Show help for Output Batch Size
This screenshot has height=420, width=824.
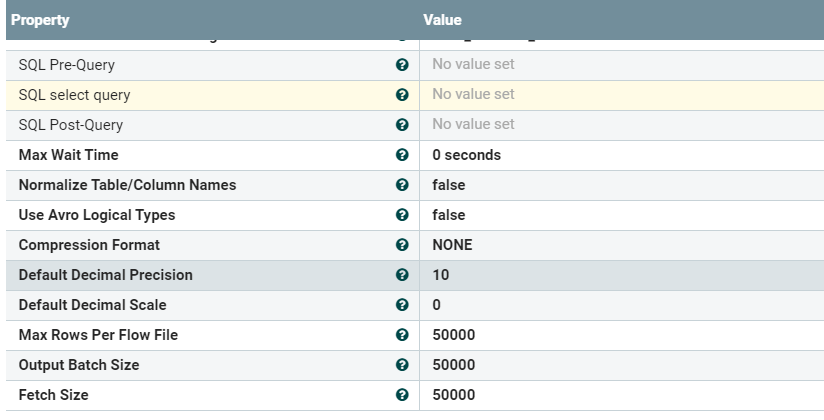[x=402, y=364]
